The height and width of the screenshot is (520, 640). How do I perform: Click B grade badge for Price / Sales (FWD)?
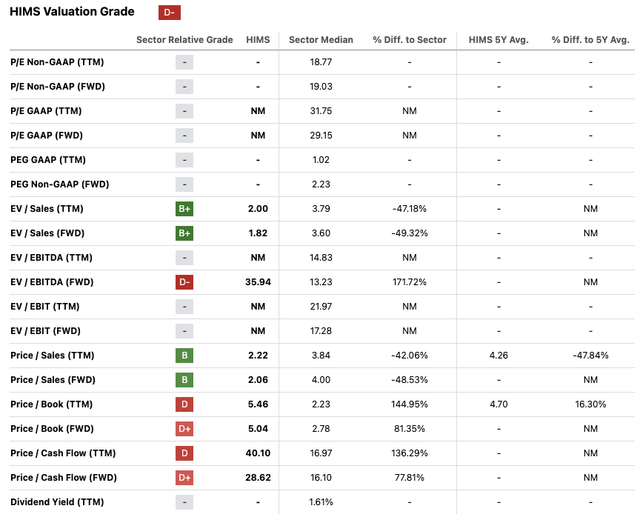tap(184, 380)
